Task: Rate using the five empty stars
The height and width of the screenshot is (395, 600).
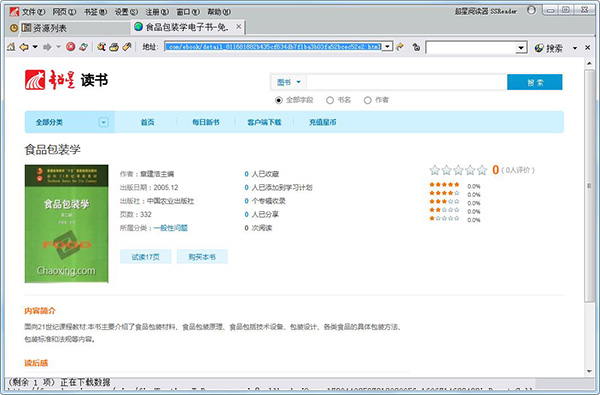Action: point(458,170)
